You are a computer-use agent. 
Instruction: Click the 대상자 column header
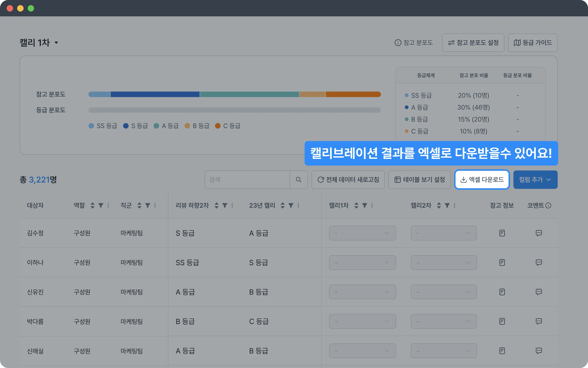point(35,205)
